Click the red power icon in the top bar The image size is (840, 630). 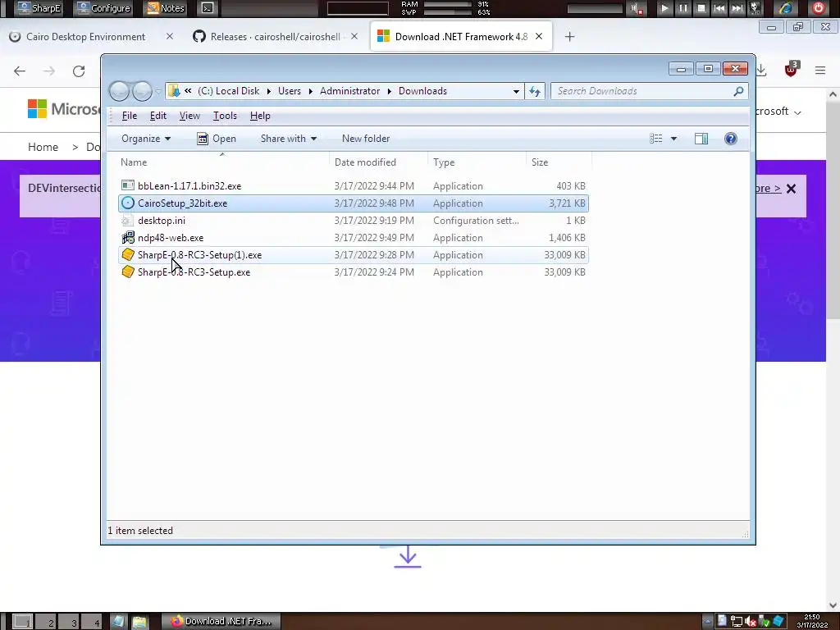click(x=819, y=8)
